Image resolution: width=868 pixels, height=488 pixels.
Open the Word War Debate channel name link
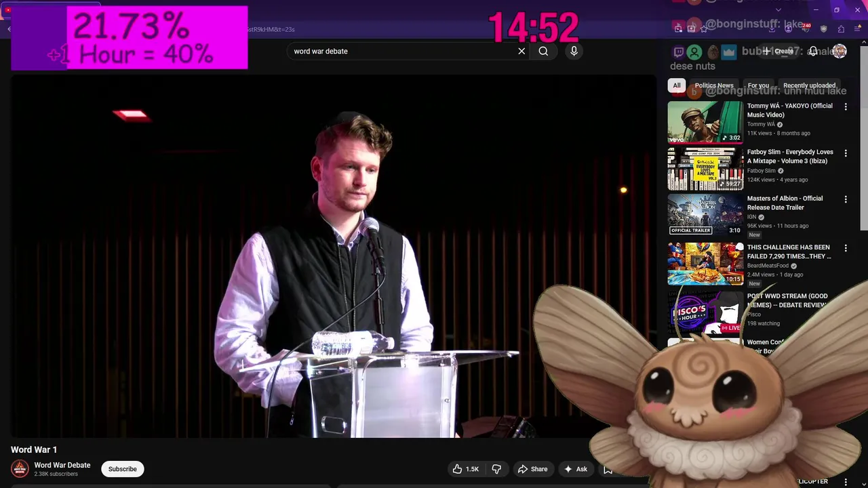[62, 465]
